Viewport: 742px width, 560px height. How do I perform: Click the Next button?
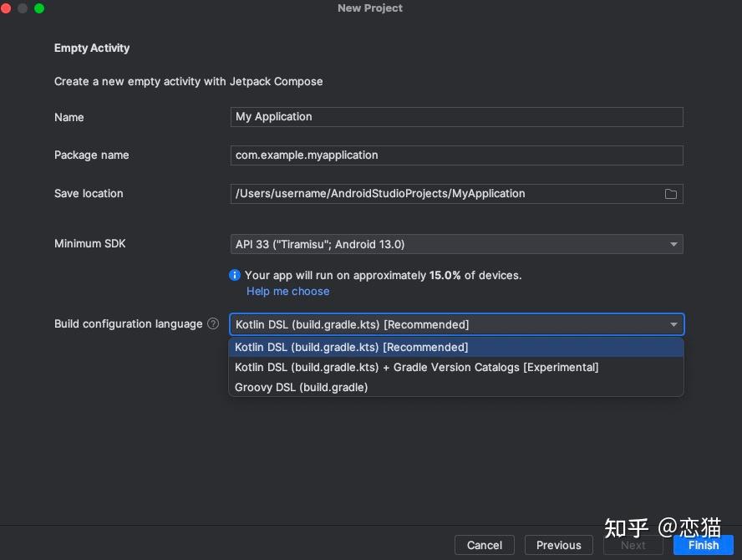click(633, 545)
